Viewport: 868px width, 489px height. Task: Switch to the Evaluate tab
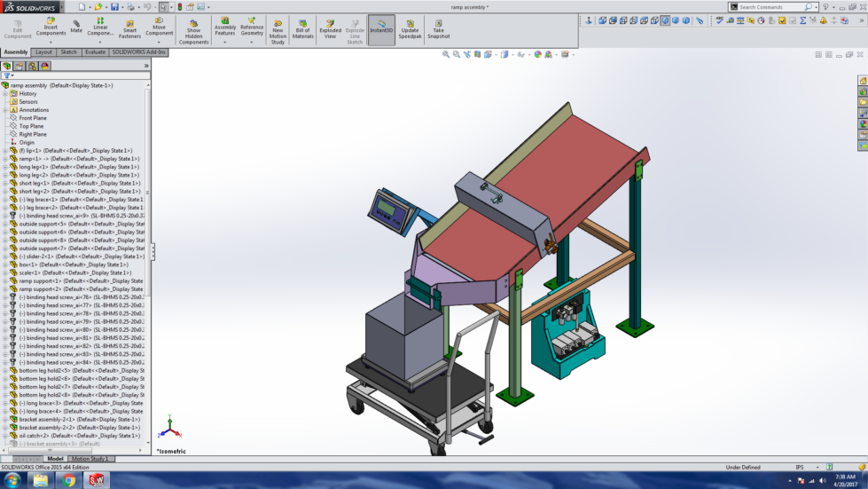pyautogui.click(x=95, y=52)
